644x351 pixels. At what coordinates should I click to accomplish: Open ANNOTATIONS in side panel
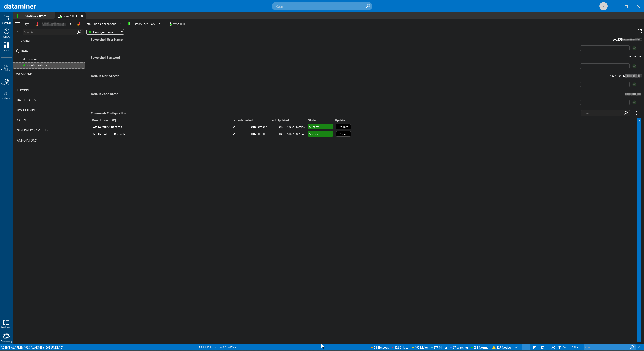pos(27,141)
